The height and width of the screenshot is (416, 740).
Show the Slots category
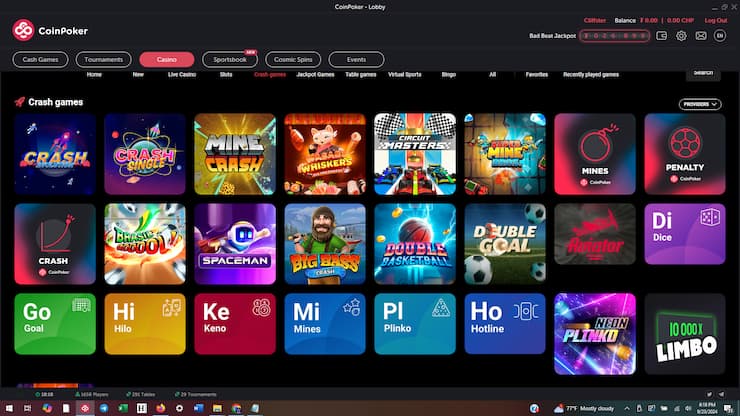tap(226, 75)
